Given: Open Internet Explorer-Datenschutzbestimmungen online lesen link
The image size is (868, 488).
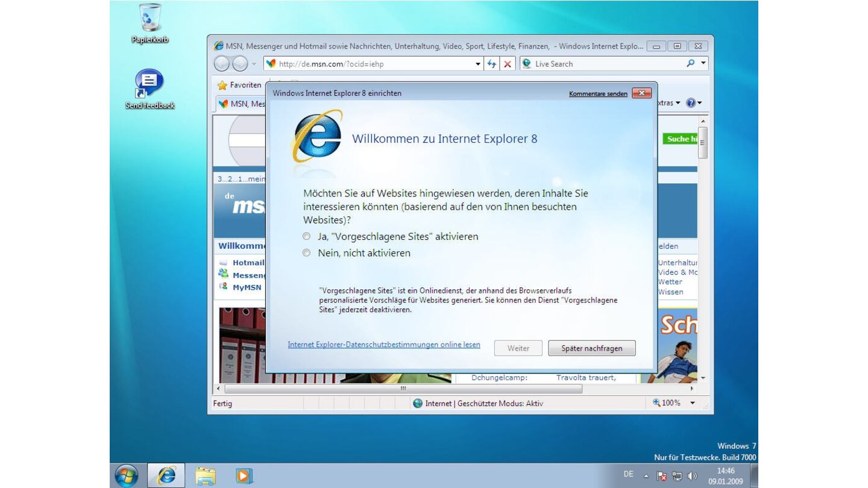Looking at the screenshot, I should [x=384, y=345].
